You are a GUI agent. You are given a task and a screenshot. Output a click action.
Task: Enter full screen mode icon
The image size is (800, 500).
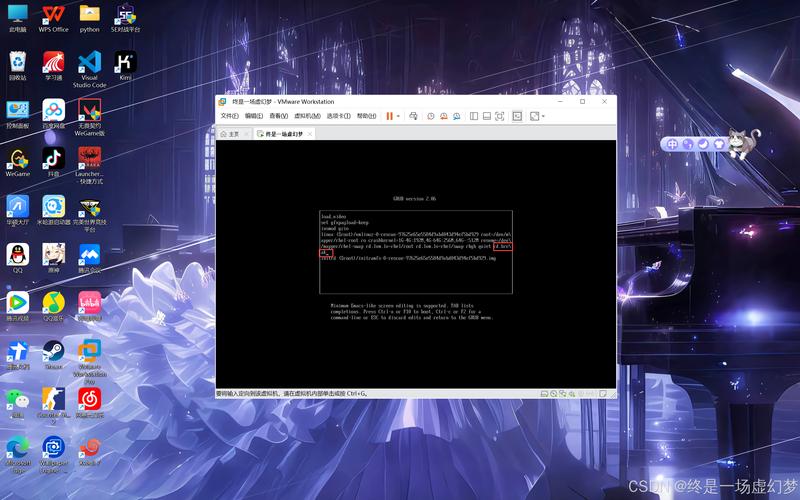[498, 116]
